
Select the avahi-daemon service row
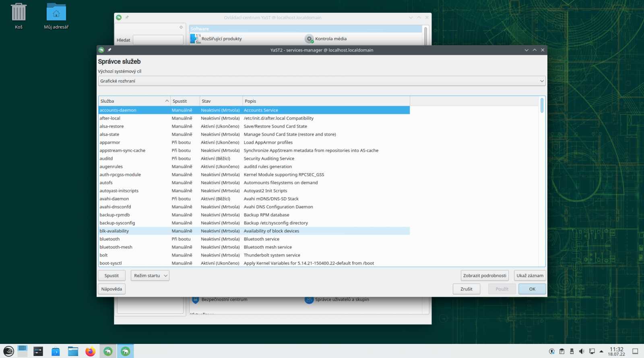coord(254,199)
